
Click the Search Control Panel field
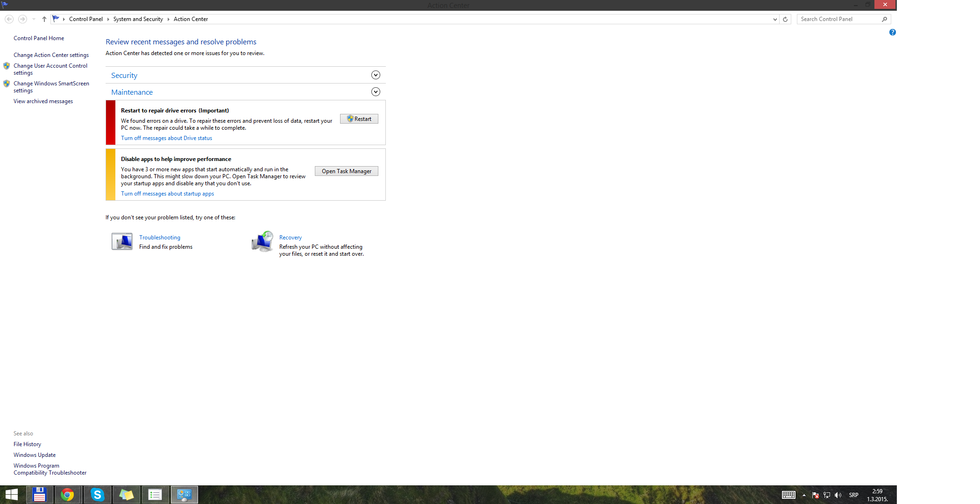click(x=838, y=19)
